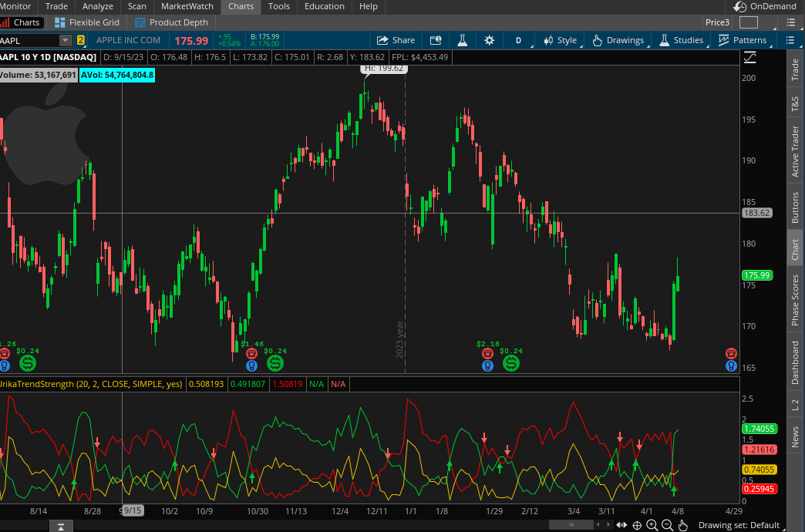Open the list menu icon right of Price3

coord(790,22)
